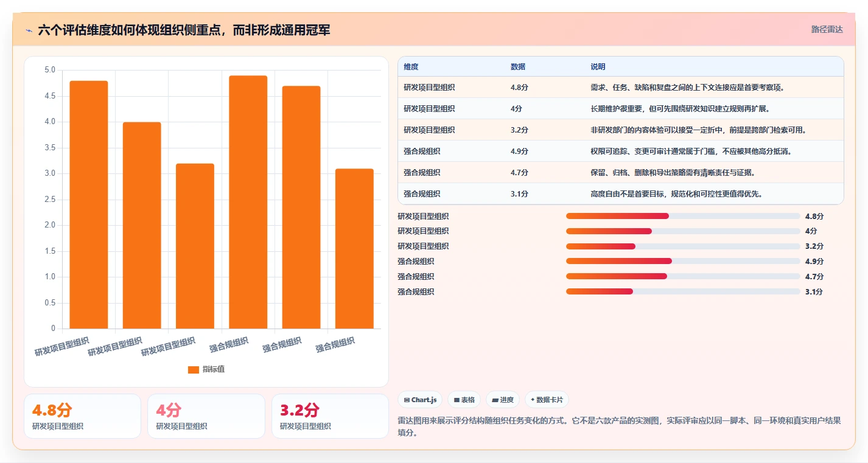The height and width of the screenshot is (463, 868).
Task: Open the 表格 chip
Action: 464,400
